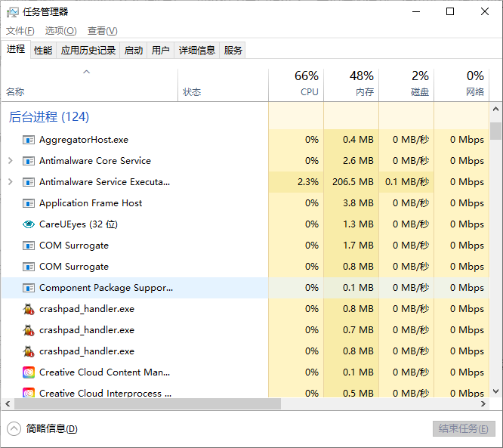The width and height of the screenshot is (503, 448).
Task: Maximize the Task Manager window
Action: (x=450, y=12)
